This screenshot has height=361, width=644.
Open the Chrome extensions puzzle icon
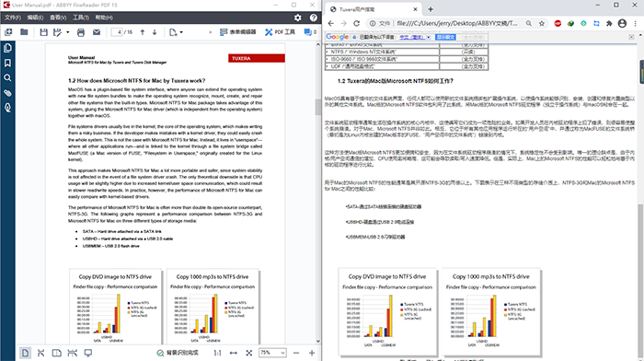(x=609, y=23)
